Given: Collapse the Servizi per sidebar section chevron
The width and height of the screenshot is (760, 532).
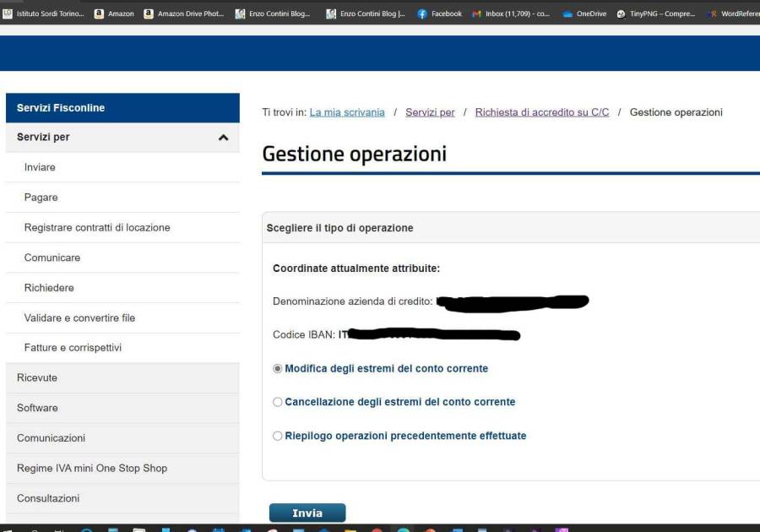Looking at the screenshot, I should point(223,138).
